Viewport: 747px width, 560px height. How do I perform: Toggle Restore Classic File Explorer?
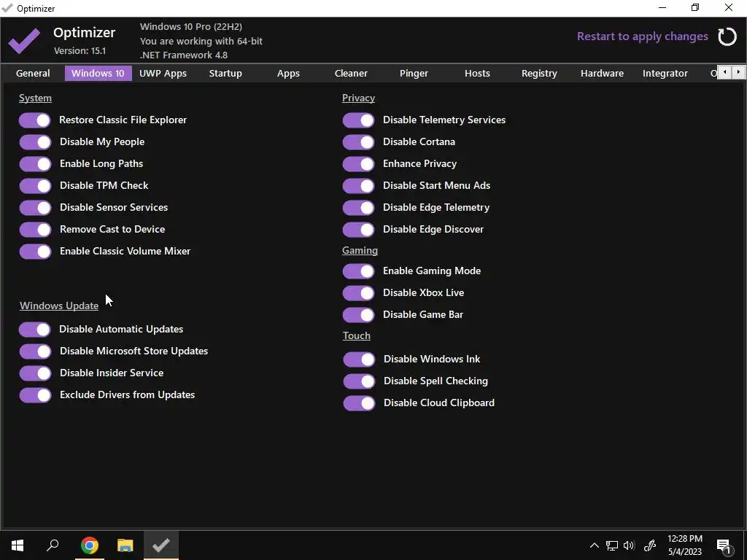[x=35, y=120]
